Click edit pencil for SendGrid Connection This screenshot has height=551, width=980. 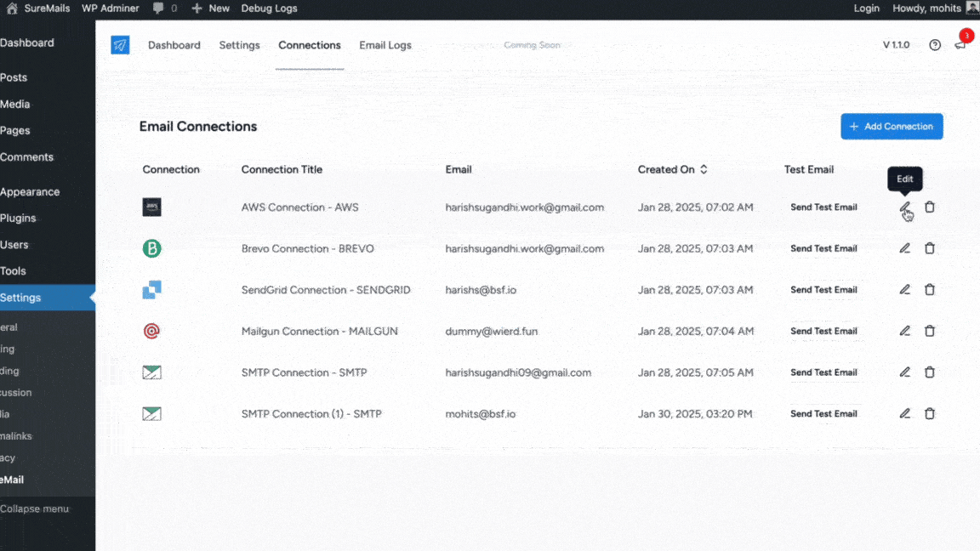[x=904, y=290]
